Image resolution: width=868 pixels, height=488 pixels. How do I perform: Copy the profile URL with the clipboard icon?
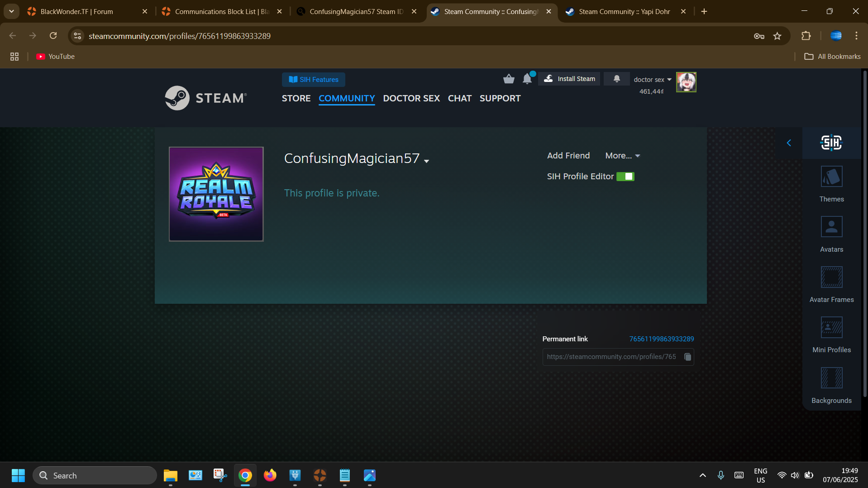tap(687, 357)
